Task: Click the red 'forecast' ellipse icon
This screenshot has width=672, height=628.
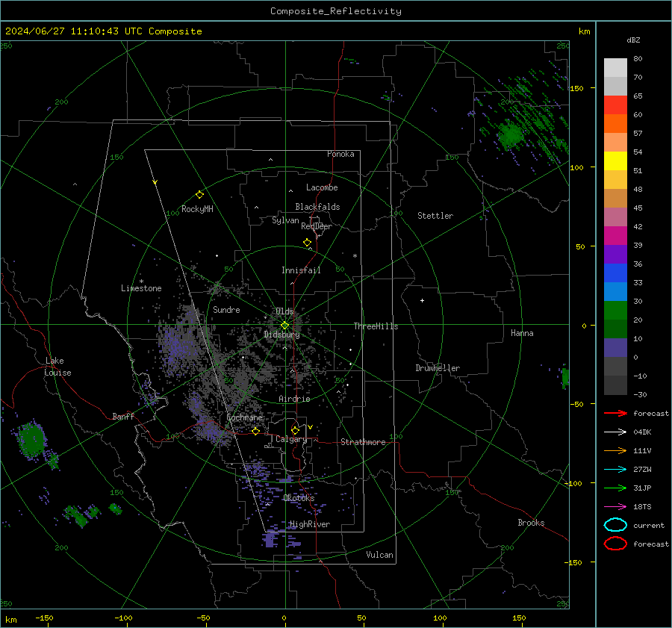Action: tap(615, 544)
